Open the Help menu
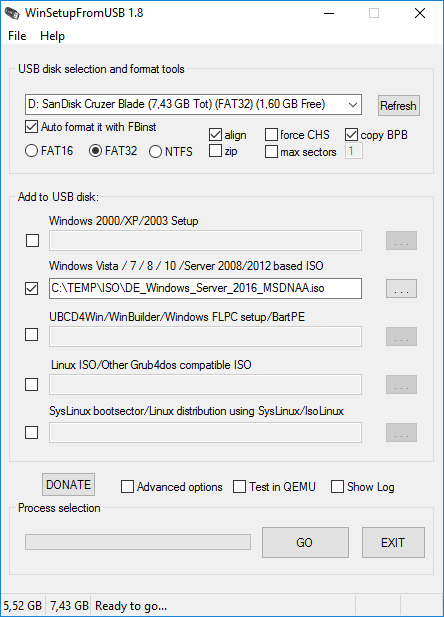Screen dimensions: 444x617 tap(52, 36)
